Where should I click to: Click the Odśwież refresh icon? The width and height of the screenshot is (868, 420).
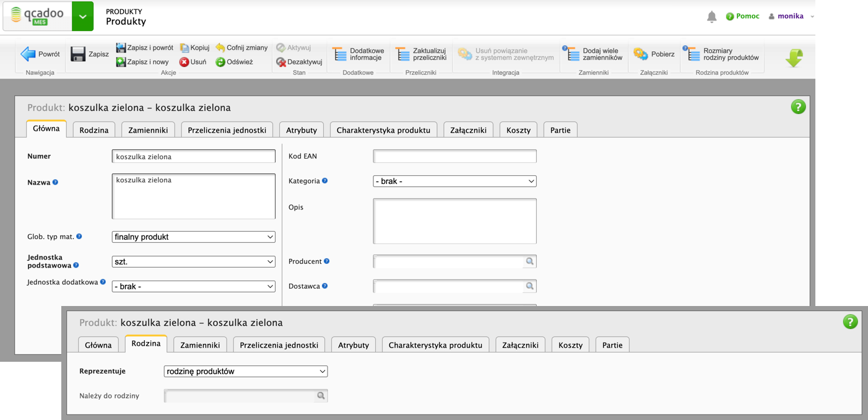click(x=220, y=62)
